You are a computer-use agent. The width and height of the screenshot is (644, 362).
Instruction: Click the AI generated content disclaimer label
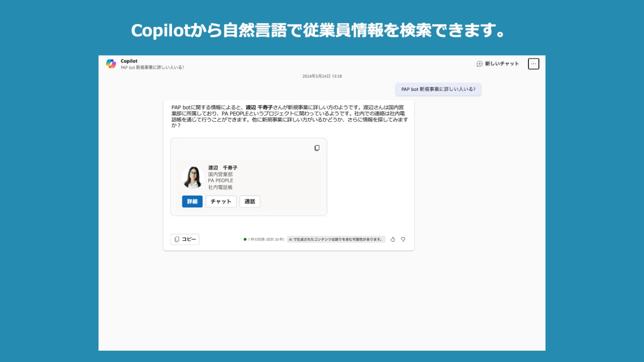336,239
